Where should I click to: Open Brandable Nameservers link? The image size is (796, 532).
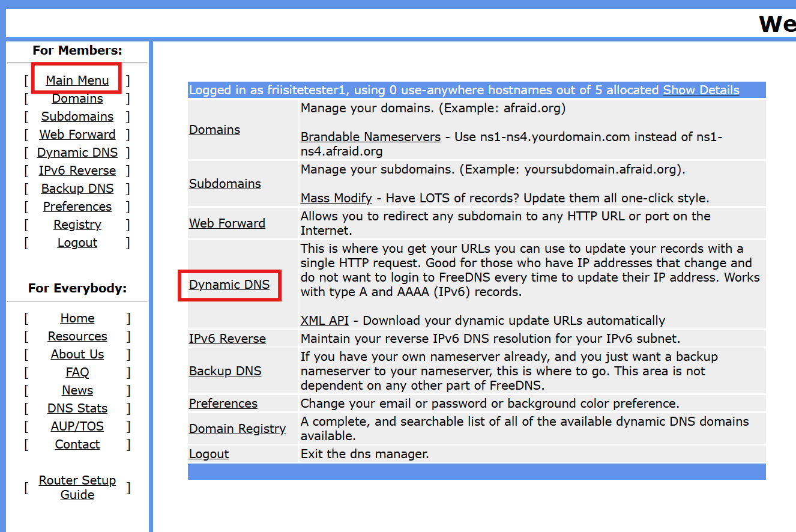coord(370,137)
